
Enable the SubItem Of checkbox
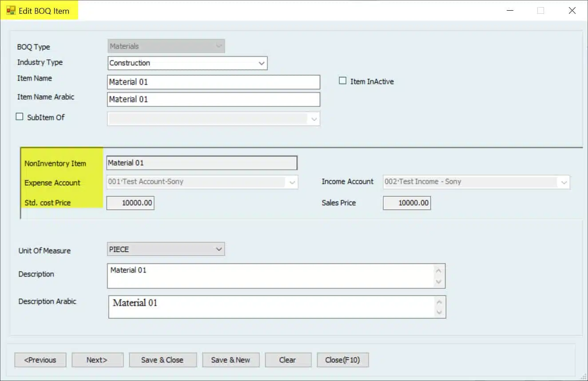(x=20, y=117)
